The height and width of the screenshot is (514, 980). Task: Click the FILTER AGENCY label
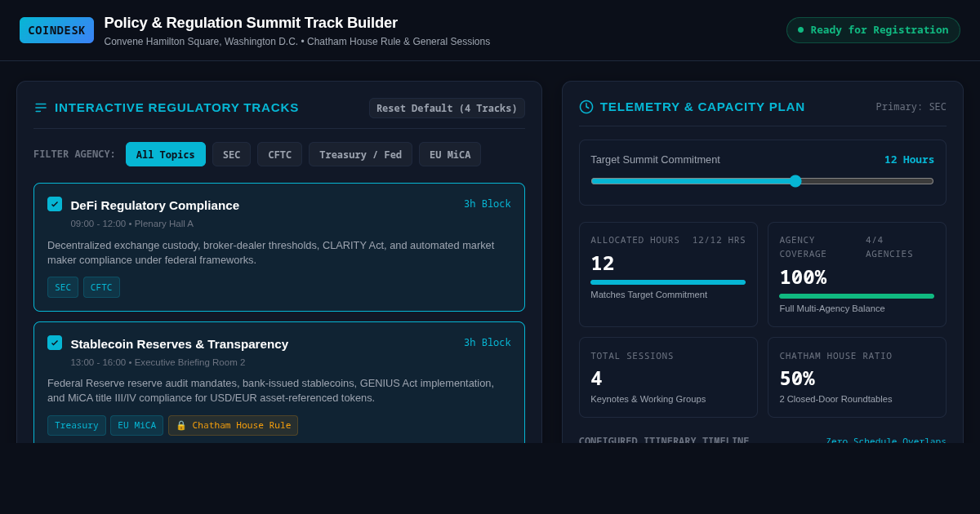click(x=74, y=154)
